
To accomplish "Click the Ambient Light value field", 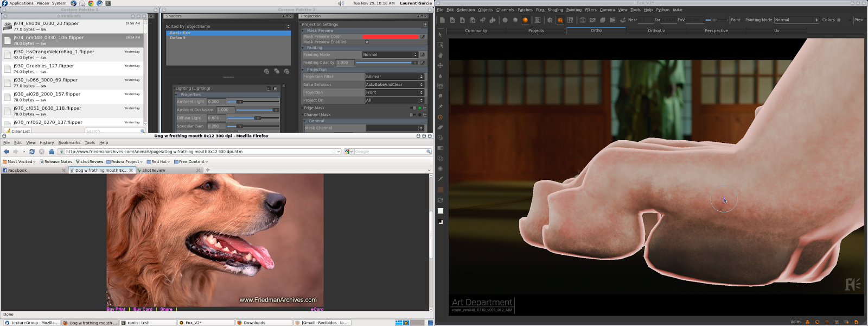I will click(x=216, y=102).
